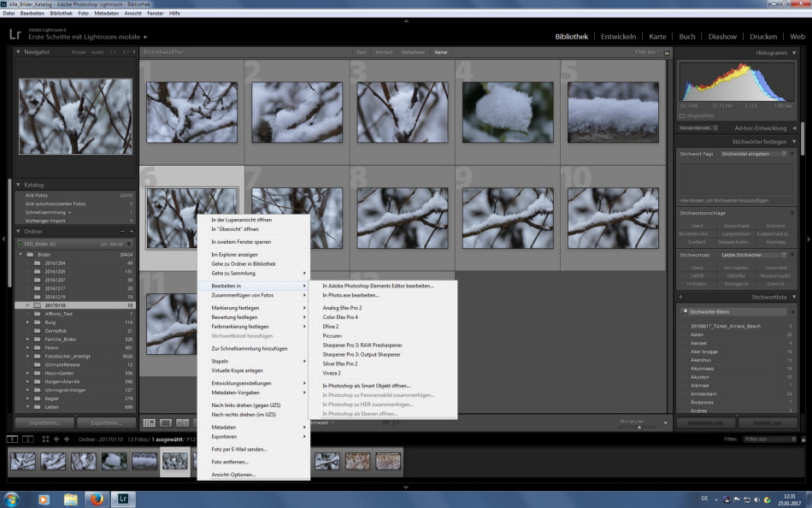
Task: Choose 'In Adobe Photoshop Elements Editor bearbeiten'
Action: pos(378,286)
